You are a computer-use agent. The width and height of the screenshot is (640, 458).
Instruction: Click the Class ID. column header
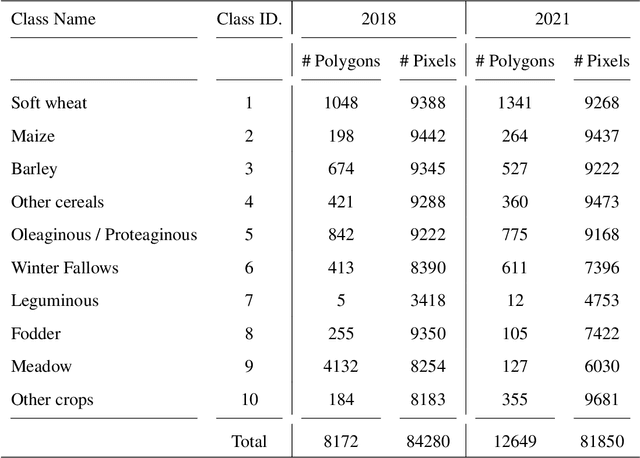(x=249, y=18)
